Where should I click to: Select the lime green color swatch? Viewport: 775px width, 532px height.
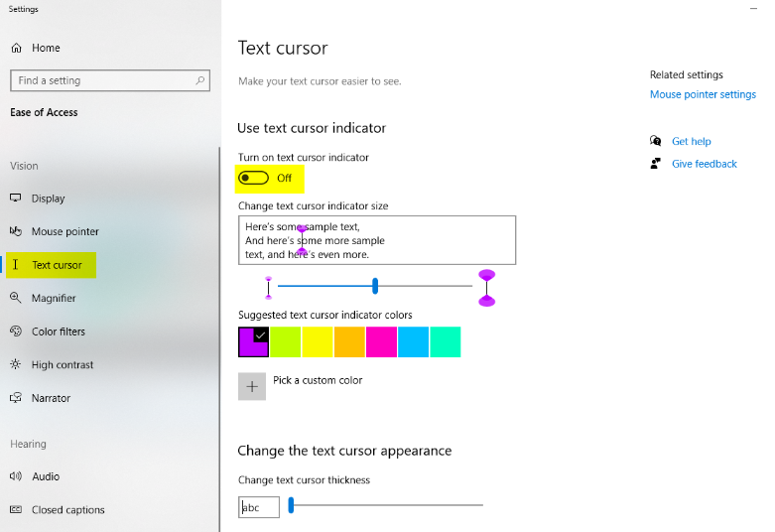point(285,341)
